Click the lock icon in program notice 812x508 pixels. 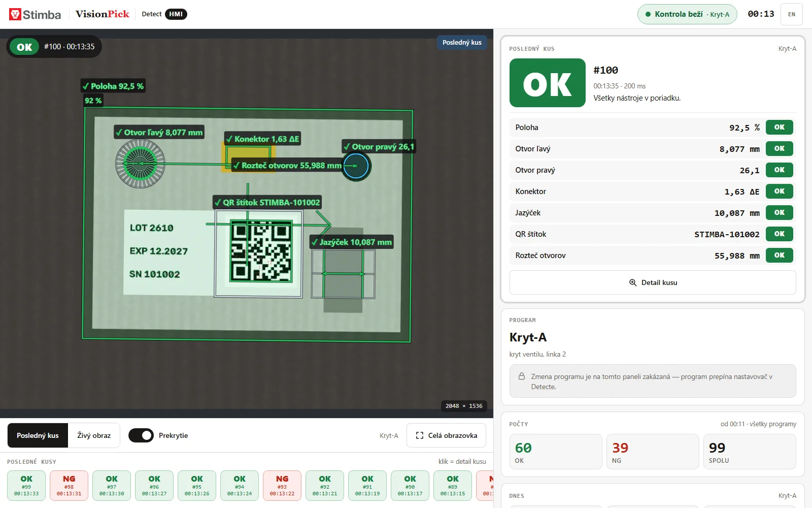(x=522, y=376)
